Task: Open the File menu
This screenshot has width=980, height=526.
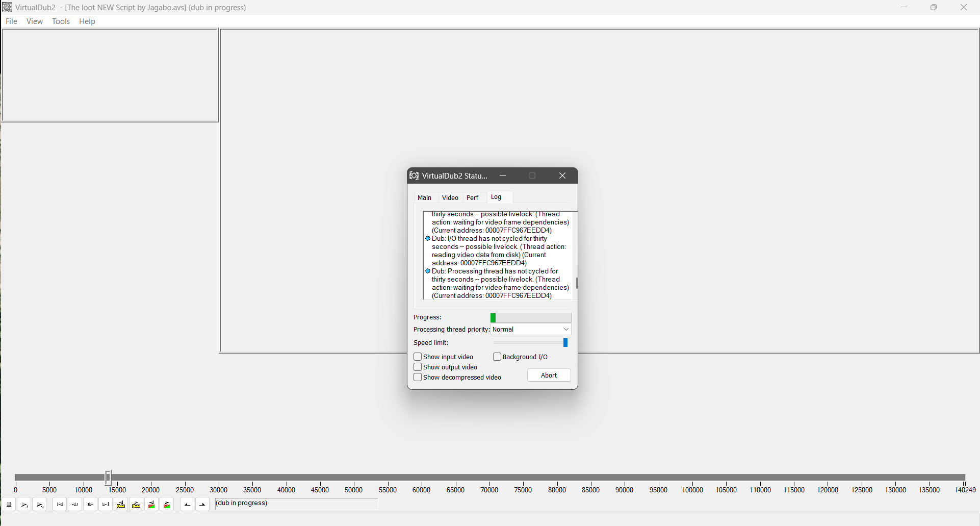Action: tap(11, 21)
